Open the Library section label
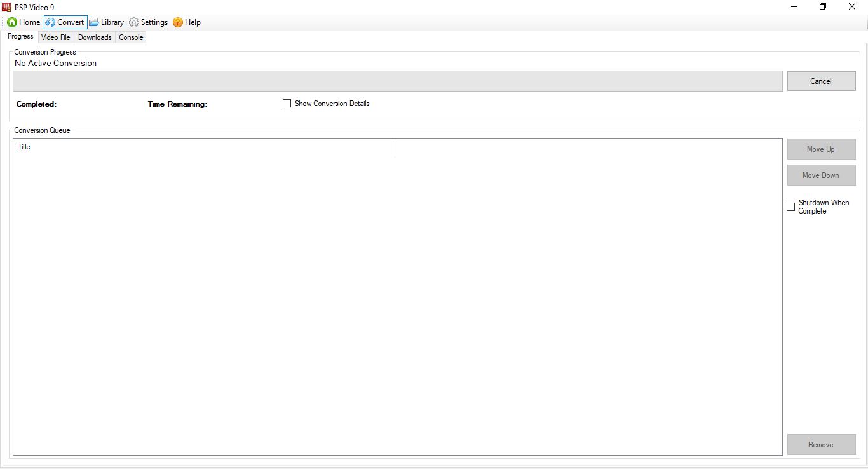Viewport: 868px width, 469px height. pyautogui.click(x=112, y=22)
